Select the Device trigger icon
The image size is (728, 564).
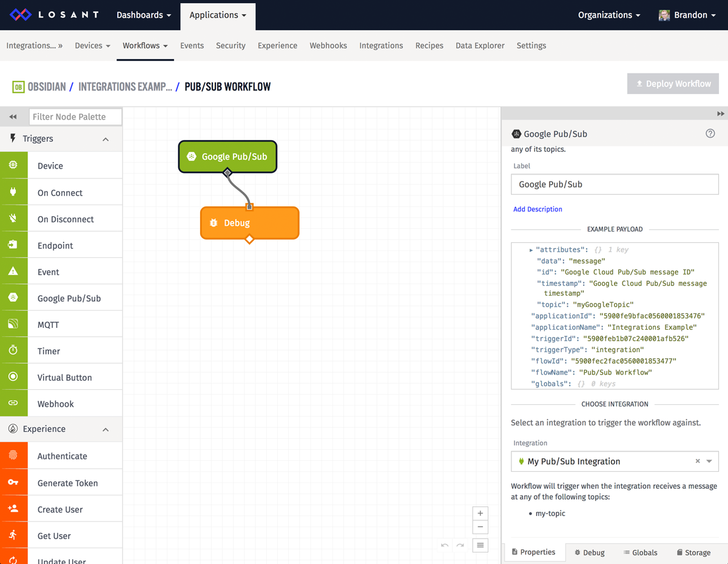(x=13, y=165)
